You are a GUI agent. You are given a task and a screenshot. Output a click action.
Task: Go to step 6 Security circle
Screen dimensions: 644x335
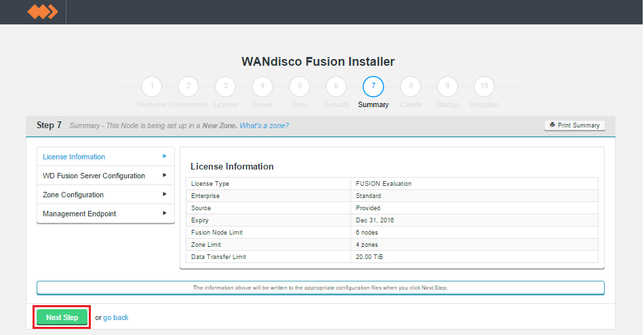(x=336, y=86)
